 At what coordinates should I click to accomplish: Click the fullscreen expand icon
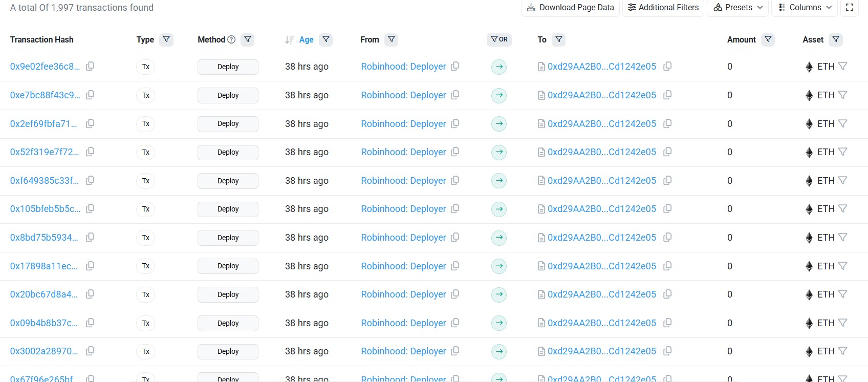pyautogui.click(x=850, y=8)
